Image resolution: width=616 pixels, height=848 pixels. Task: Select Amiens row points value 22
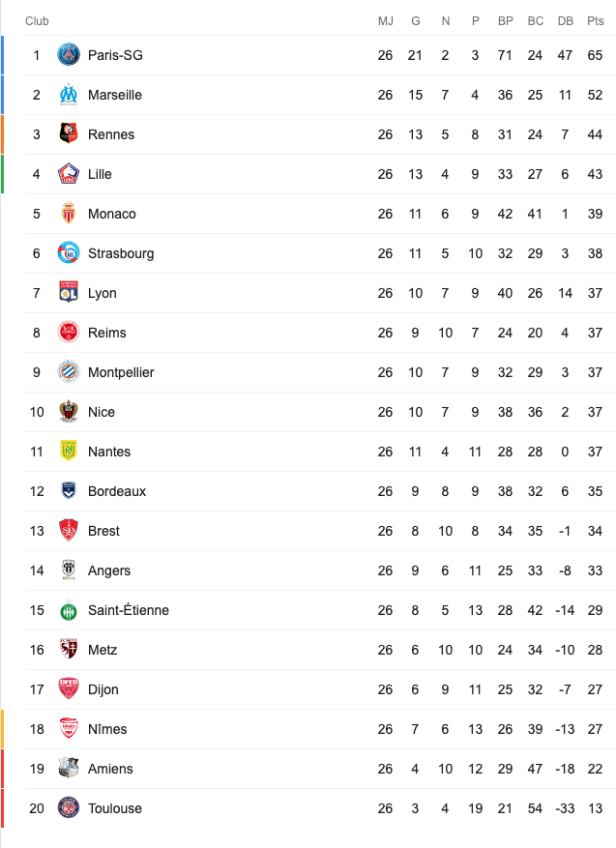pyautogui.click(x=595, y=769)
